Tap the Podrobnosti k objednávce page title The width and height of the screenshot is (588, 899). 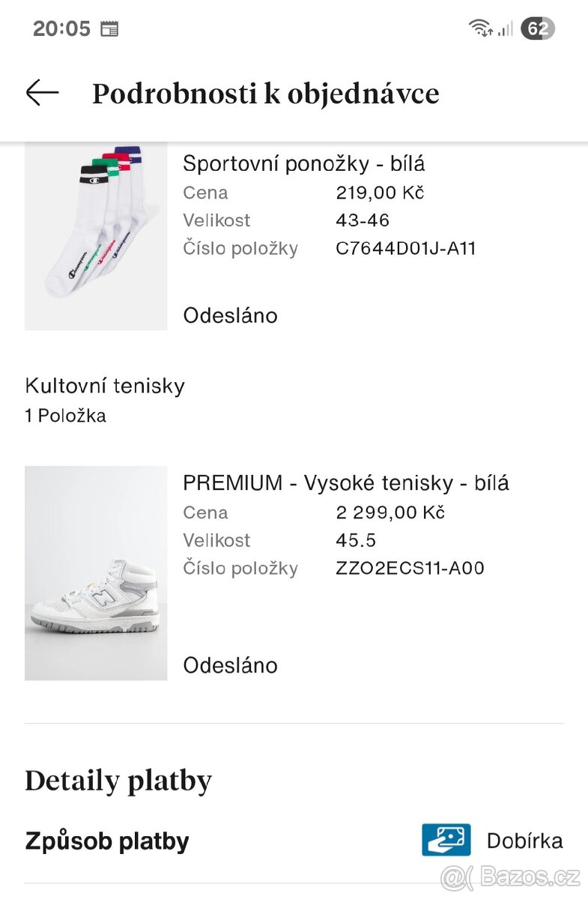(265, 94)
